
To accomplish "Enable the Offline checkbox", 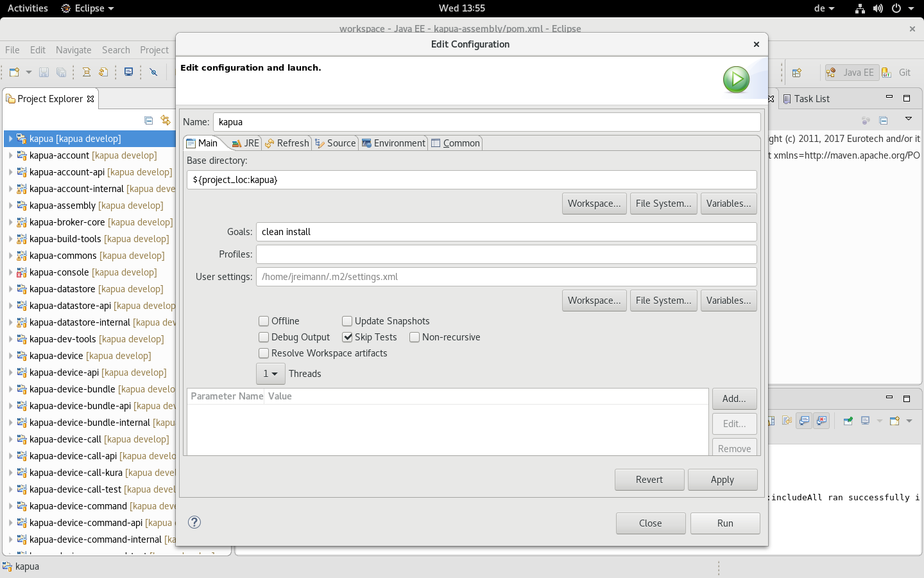I will pyautogui.click(x=263, y=320).
